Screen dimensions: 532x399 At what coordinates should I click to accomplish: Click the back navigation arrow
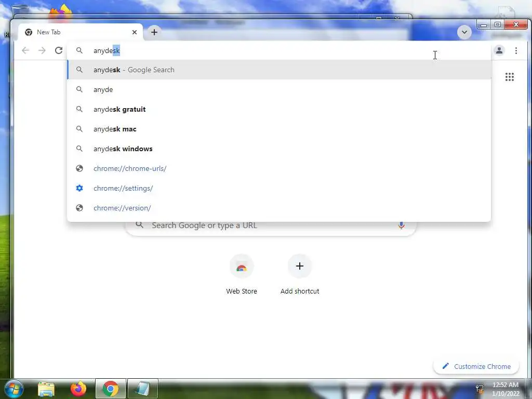coord(25,50)
